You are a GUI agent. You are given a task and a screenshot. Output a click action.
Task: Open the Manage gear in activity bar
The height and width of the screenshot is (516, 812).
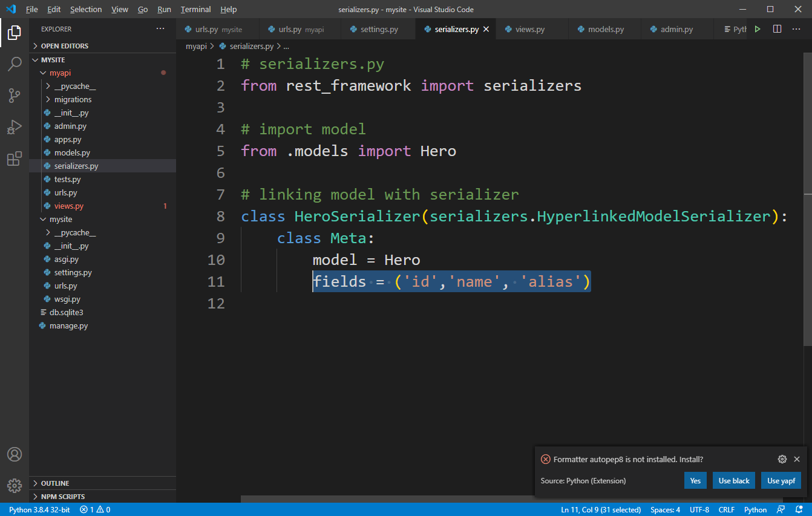click(15, 485)
